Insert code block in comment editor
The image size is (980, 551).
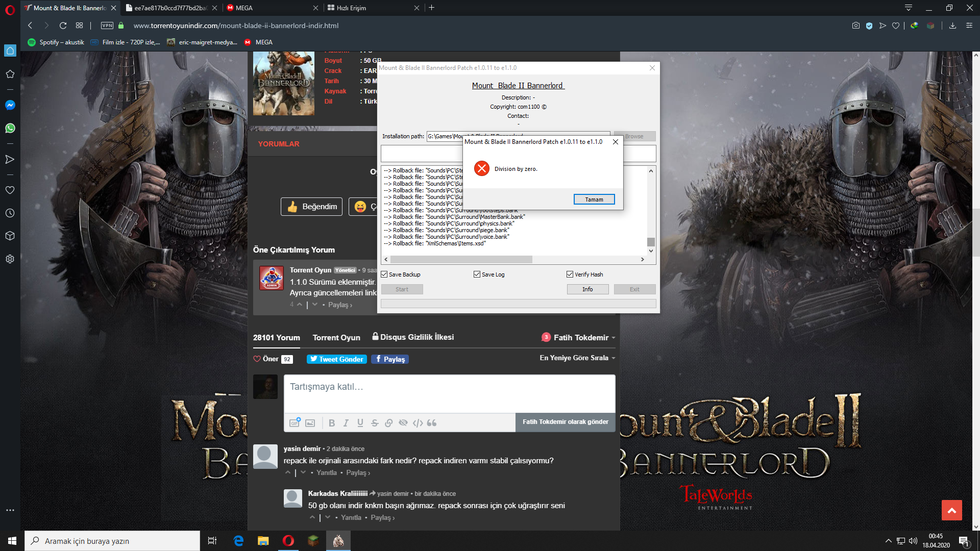pos(418,423)
